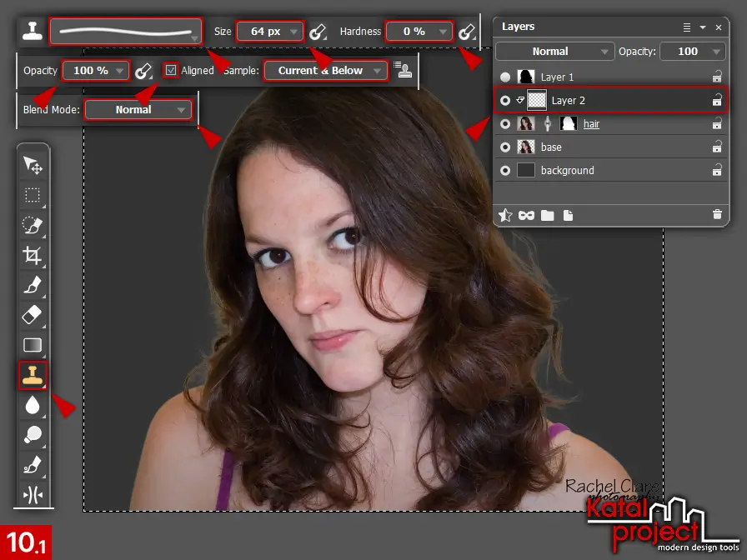Show Layer 1 via its visibility toggle

(505, 77)
